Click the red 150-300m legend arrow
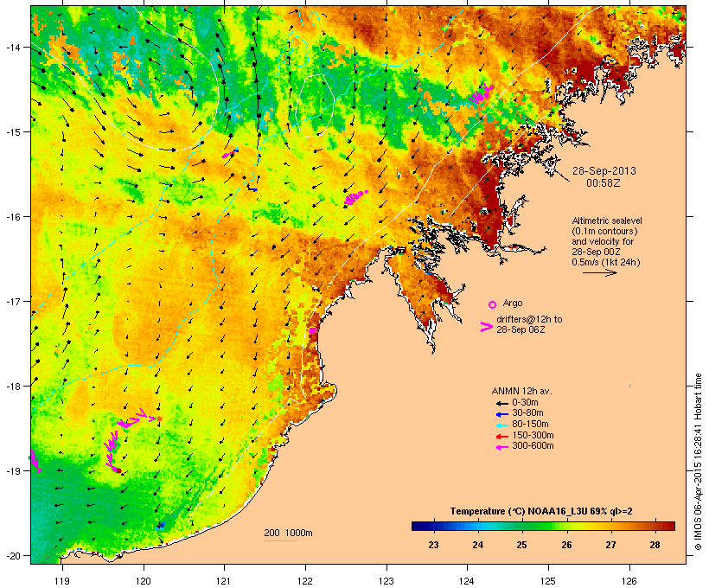Image resolution: width=709 pixels, height=588 pixels. click(x=501, y=436)
